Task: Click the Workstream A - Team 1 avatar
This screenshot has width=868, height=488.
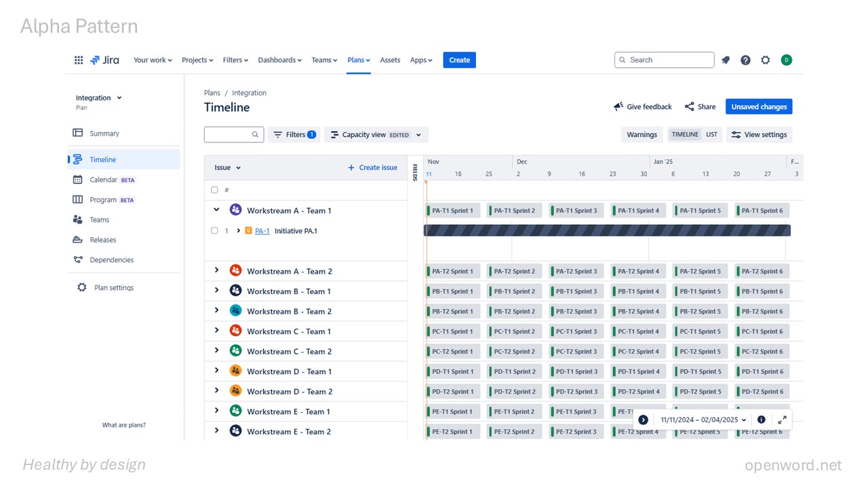Action: 235,210
